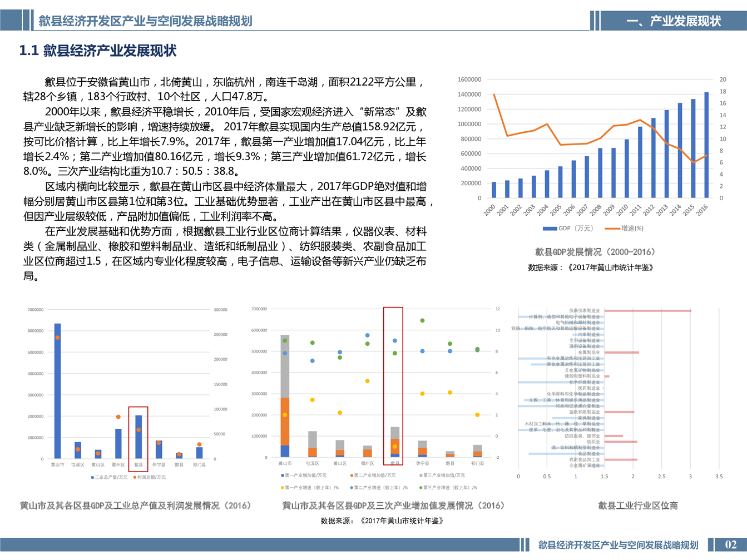Click the 第一产业增速（较上年）/% legend entry
This screenshot has height=560, width=747.
pyautogui.click(x=310, y=488)
